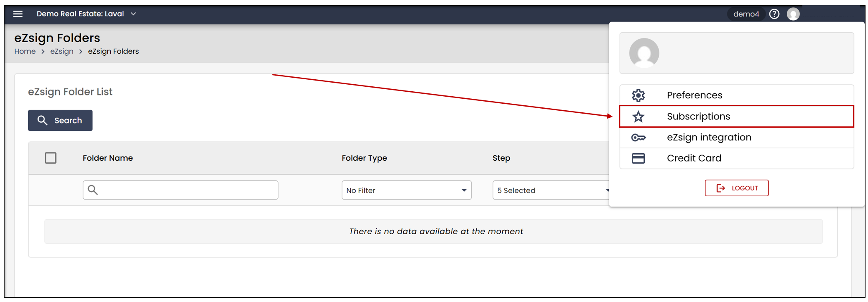This screenshot has width=868, height=302.
Task: Open the hamburger navigation menu
Action: [18, 14]
